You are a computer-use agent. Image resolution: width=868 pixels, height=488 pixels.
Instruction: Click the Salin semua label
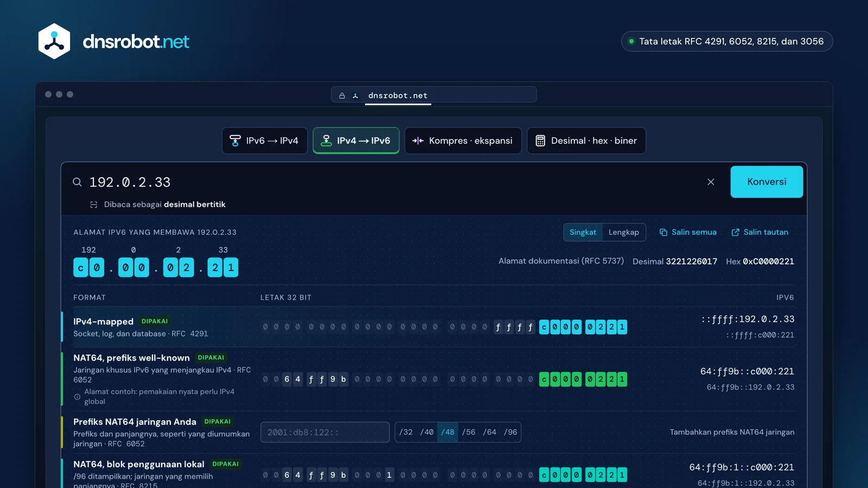click(x=694, y=232)
